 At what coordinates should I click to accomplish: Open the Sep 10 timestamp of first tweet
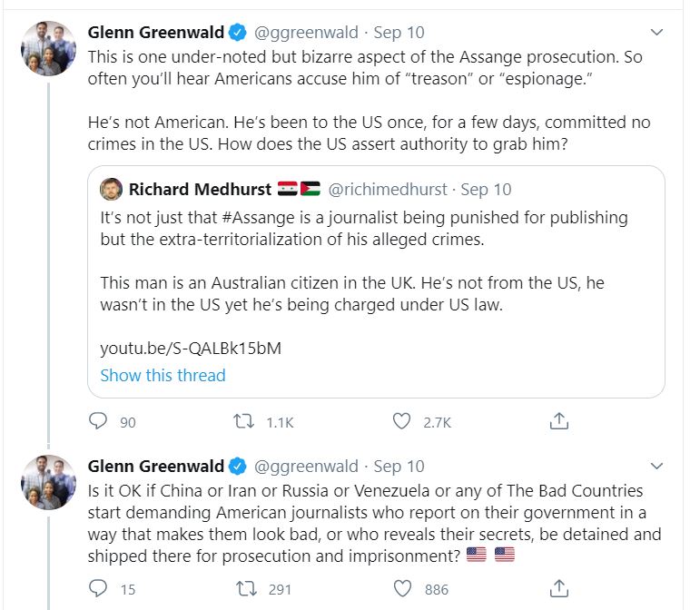(399, 33)
